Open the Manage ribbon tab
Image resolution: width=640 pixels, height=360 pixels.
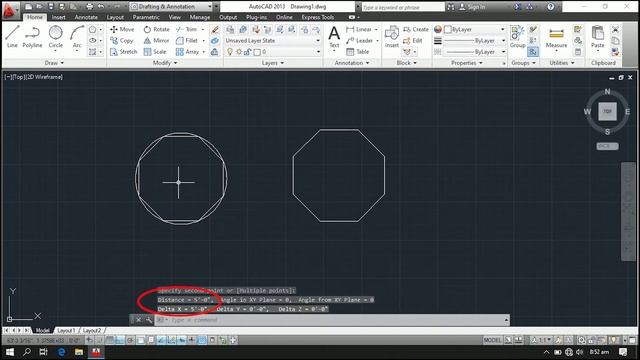pyautogui.click(x=200, y=17)
